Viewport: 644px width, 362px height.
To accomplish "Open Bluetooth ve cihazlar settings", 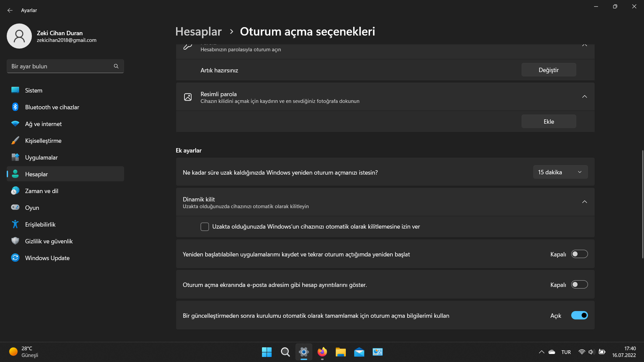I will [x=65, y=107].
